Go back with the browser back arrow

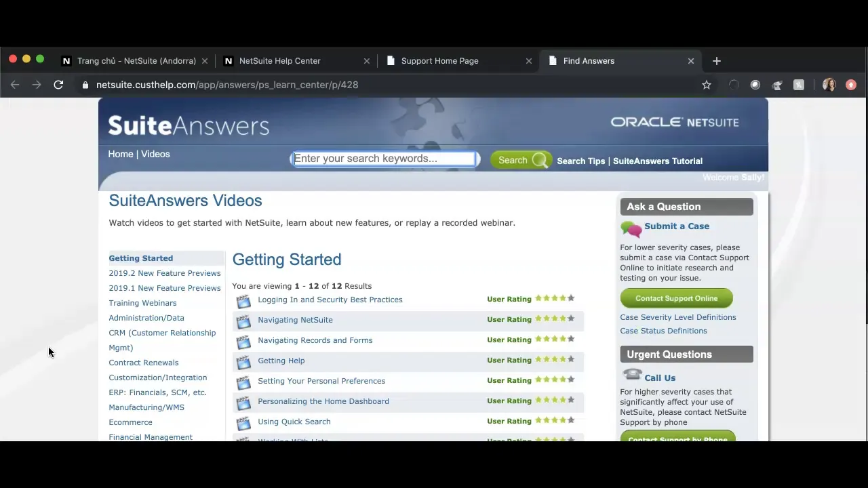(15, 85)
